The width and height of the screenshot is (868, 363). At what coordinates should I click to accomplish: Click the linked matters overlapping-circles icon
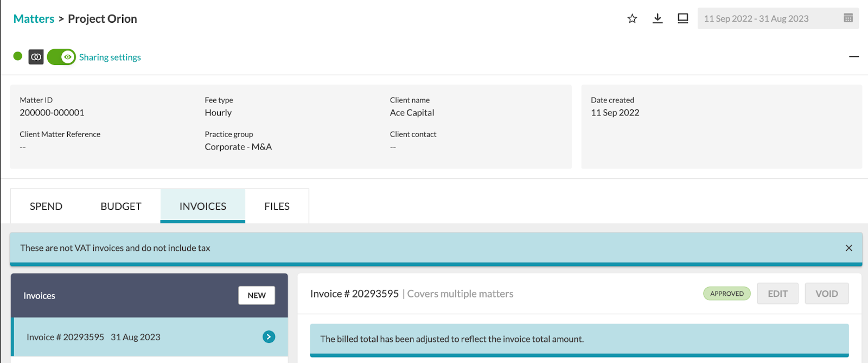click(x=36, y=56)
